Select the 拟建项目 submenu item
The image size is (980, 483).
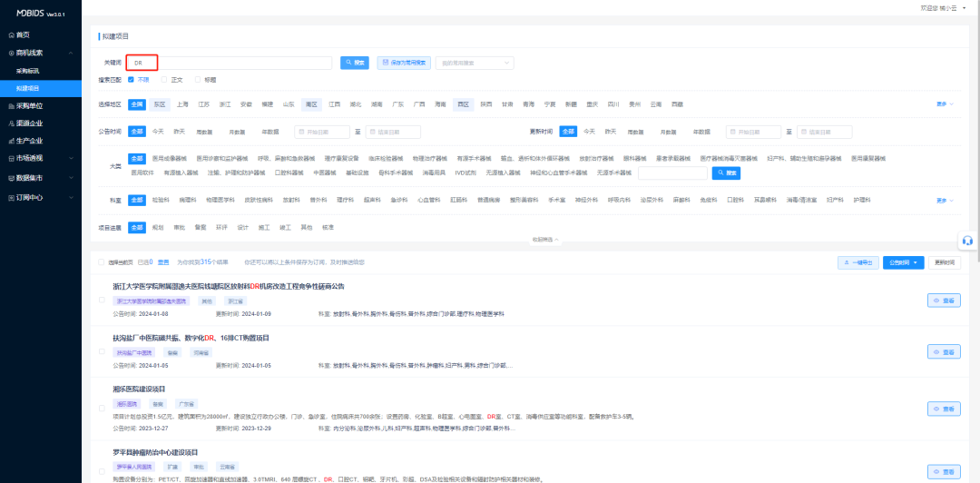41,88
